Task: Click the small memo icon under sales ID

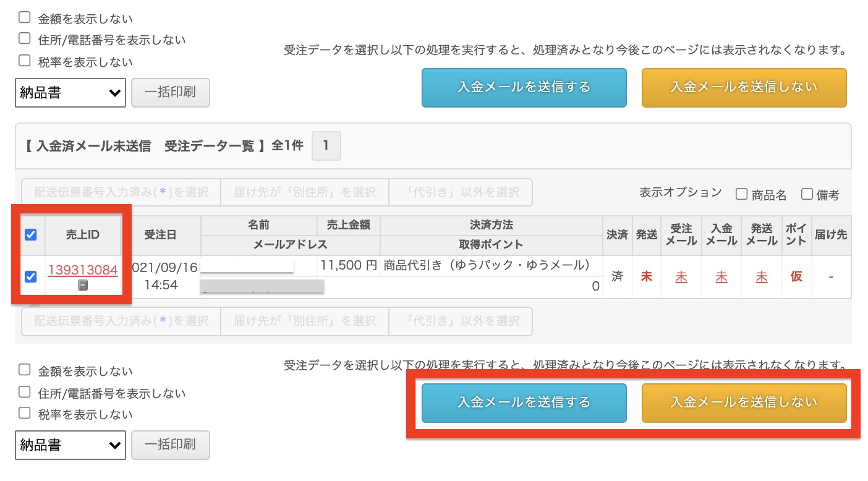Action: 83,285
